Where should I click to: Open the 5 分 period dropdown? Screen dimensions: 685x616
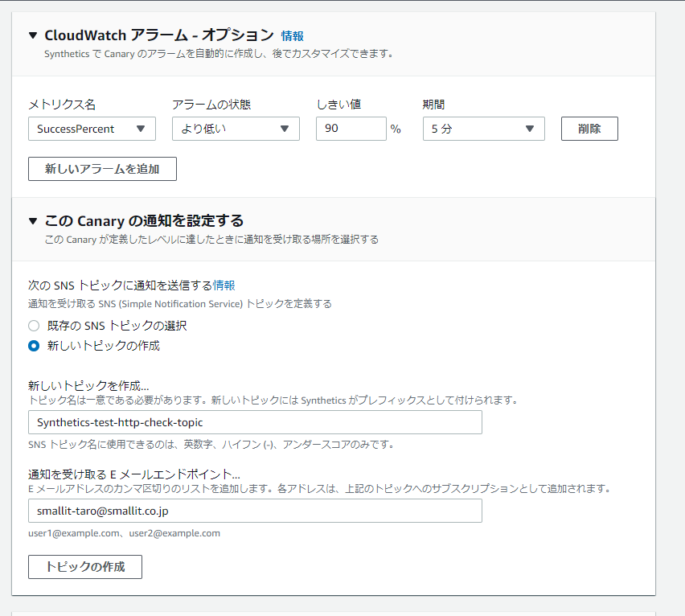(483, 129)
